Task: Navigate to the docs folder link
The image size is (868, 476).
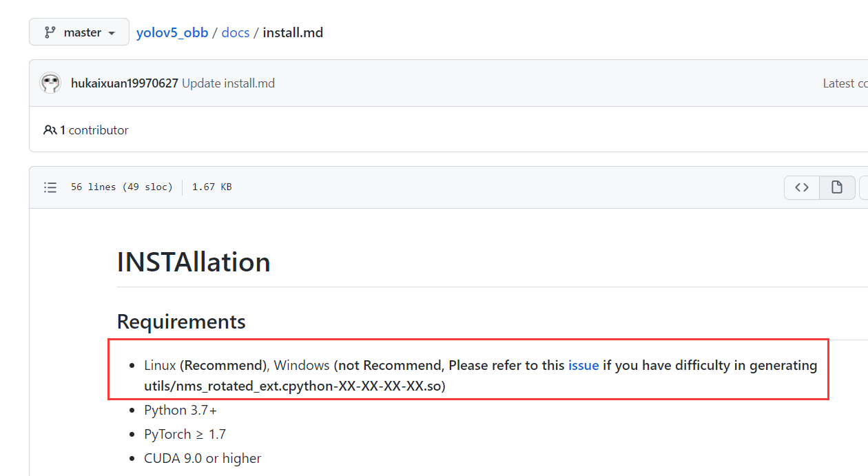Action: [236, 32]
